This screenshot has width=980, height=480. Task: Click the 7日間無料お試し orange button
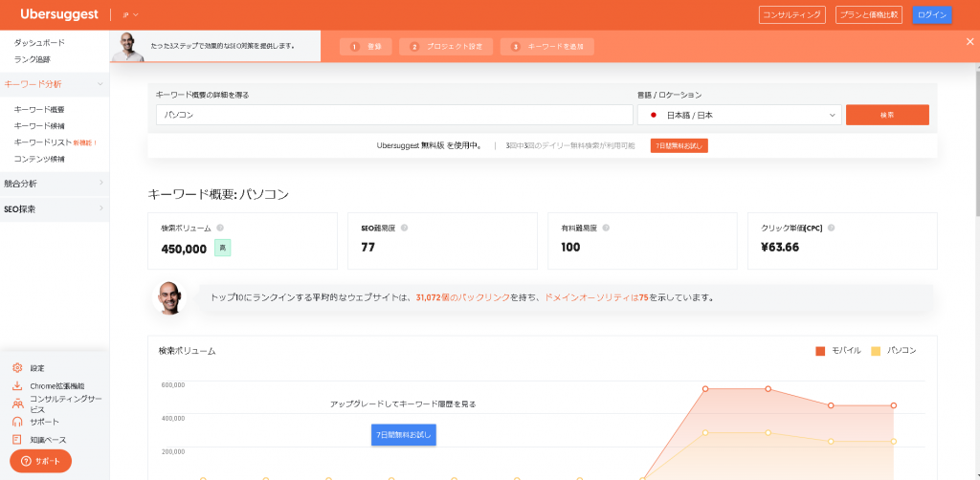click(x=679, y=146)
